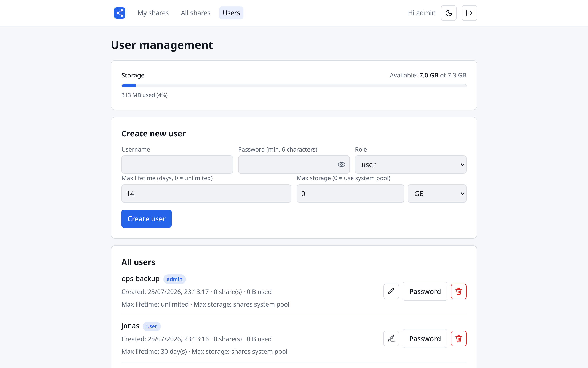Edit the ops-backup user with pencil icon
Image resolution: width=588 pixels, height=368 pixels.
(391, 291)
